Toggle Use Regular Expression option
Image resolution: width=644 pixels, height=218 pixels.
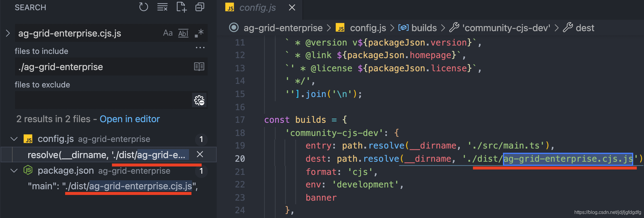(199, 33)
